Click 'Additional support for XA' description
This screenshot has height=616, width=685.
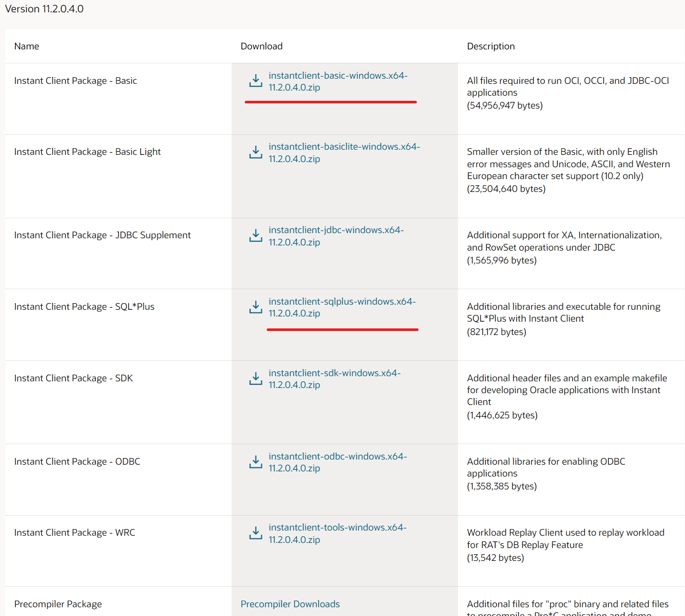pyautogui.click(x=565, y=241)
